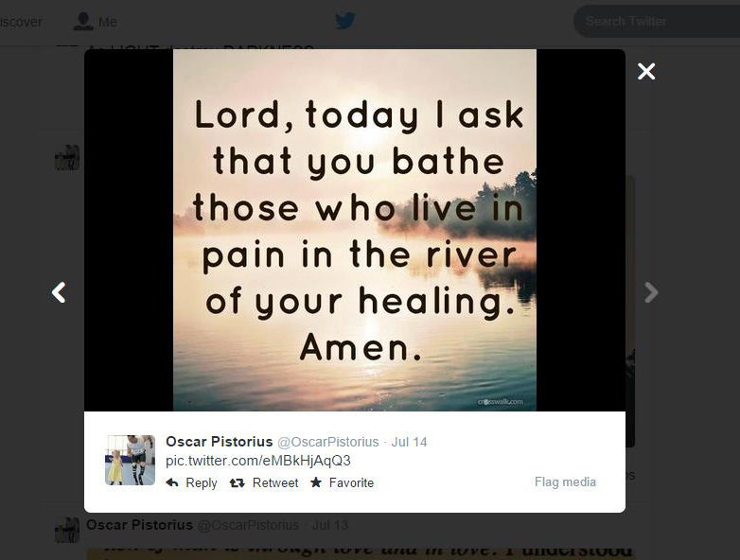Open the Discover tab

pos(21,22)
